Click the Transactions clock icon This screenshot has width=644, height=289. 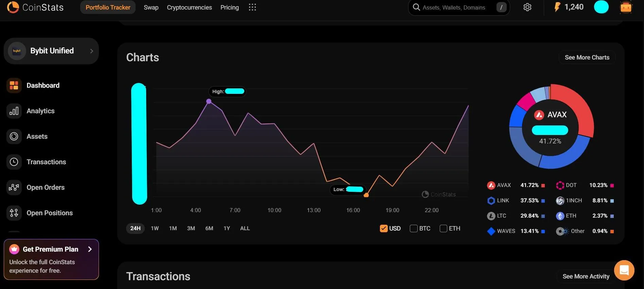pyautogui.click(x=14, y=162)
